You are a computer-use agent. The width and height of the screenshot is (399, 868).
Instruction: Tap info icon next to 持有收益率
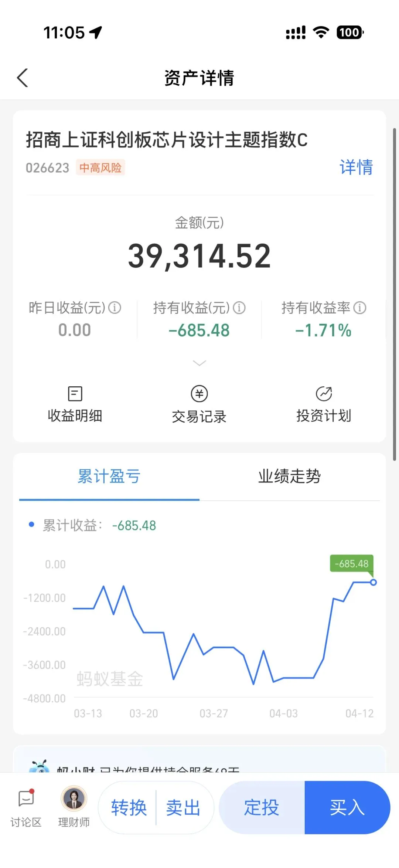pyautogui.click(x=360, y=308)
